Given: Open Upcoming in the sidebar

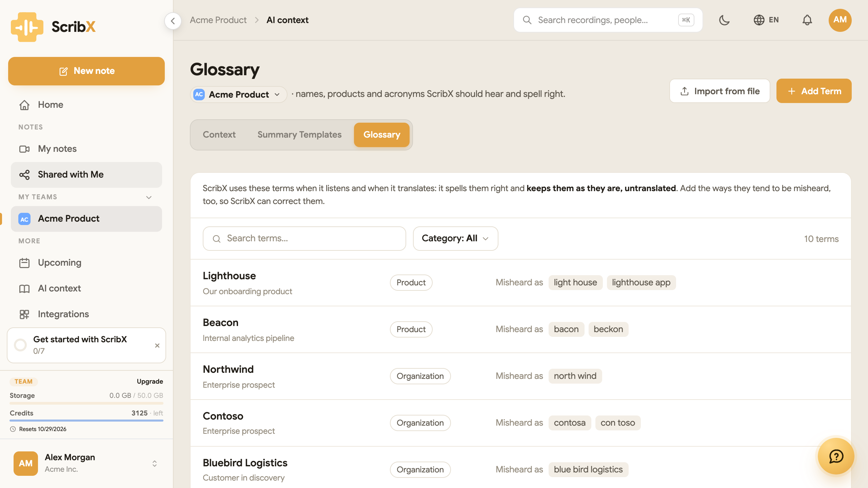Looking at the screenshot, I should [x=86, y=263].
